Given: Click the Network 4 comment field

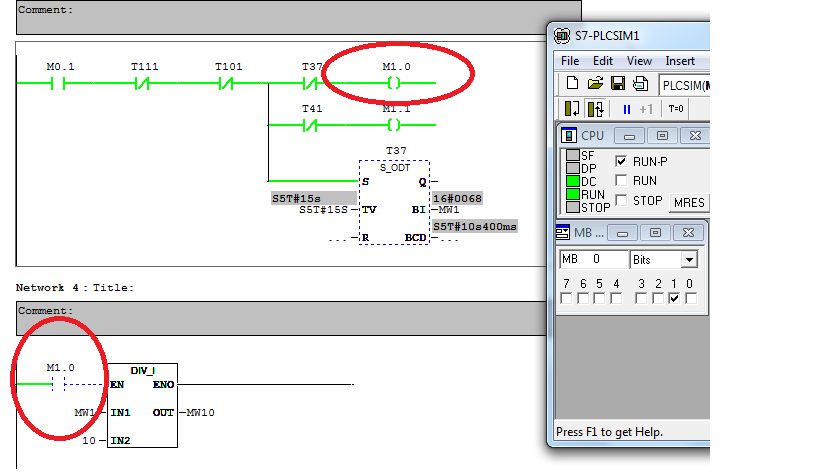Looking at the screenshot, I should point(281,318).
